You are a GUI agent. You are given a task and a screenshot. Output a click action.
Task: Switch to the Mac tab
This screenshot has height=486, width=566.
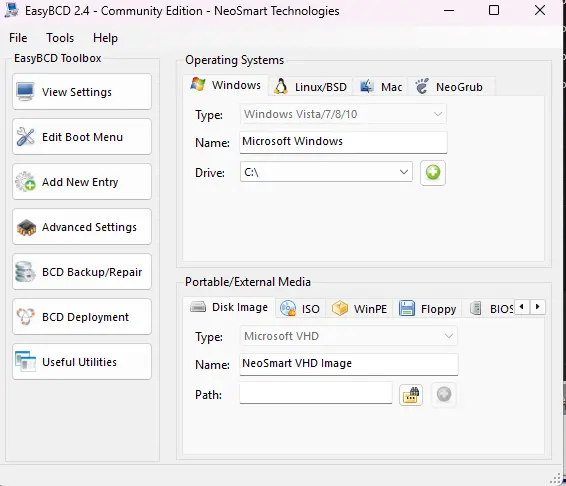[380, 87]
